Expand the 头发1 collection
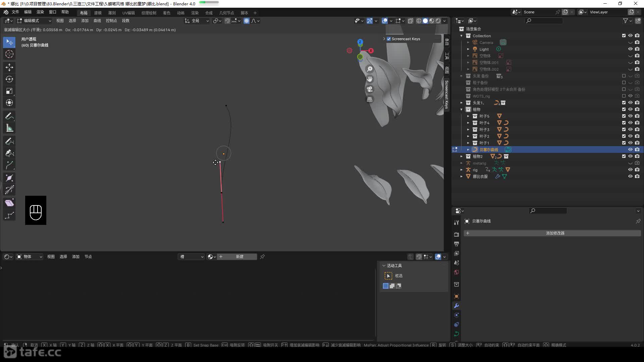 462,103
